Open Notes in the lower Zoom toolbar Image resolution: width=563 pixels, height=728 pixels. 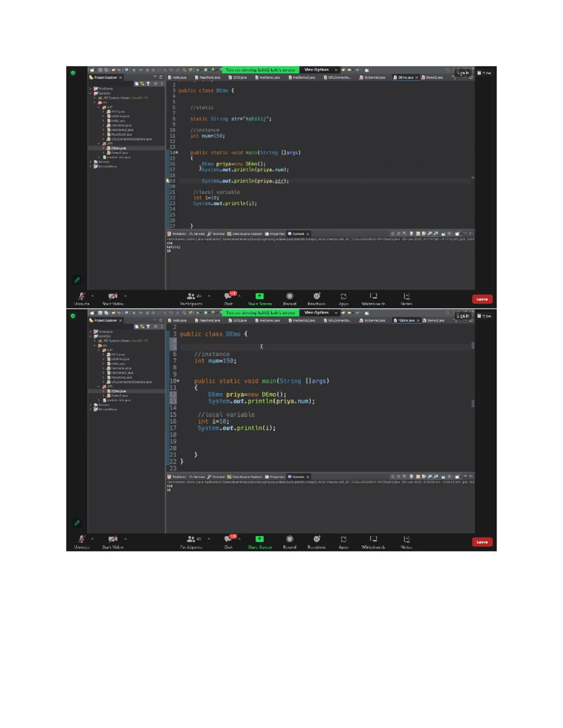tap(407, 539)
